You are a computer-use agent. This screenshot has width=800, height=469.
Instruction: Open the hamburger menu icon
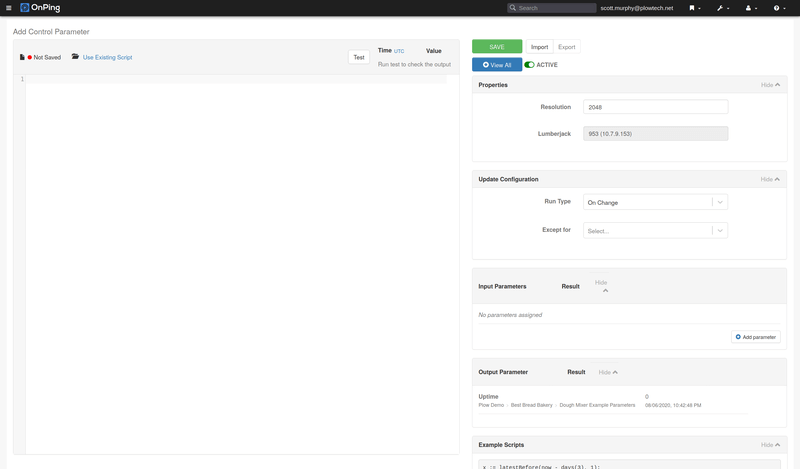click(x=9, y=8)
